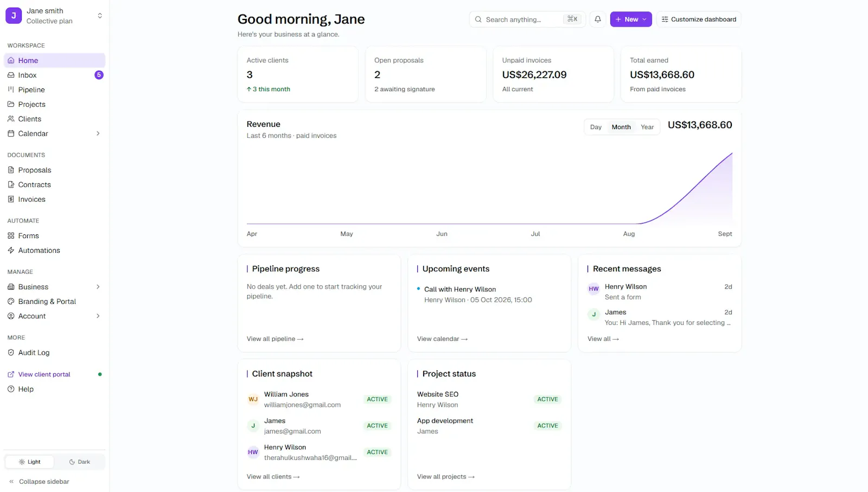The width and height of the screenshot is (868, 492).
Task: Click Customize dashboard button
Action: click(699, 19)
